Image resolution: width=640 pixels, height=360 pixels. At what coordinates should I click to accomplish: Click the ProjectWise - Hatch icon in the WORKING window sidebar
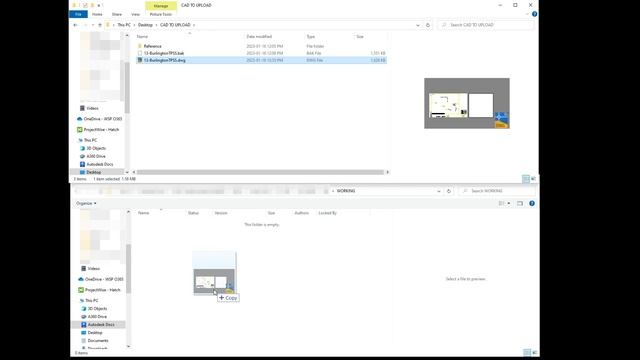click(x=81, y=290)
